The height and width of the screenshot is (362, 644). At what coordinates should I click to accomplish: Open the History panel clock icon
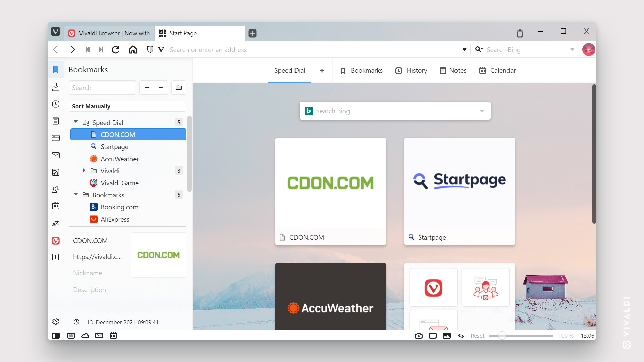coord(56,104)
